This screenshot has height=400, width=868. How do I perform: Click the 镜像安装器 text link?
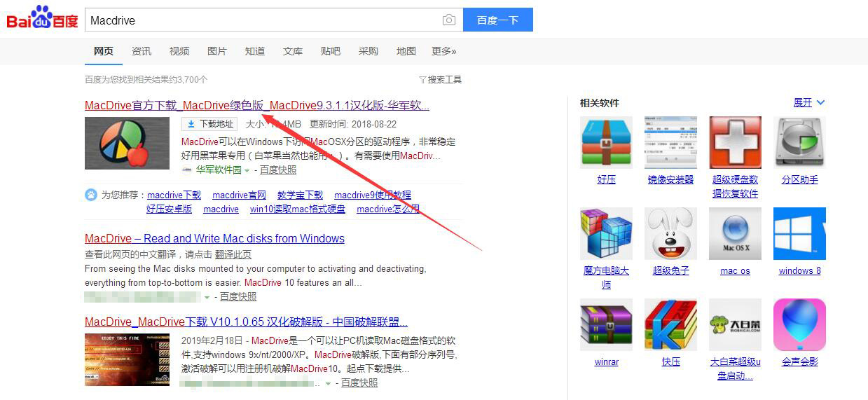click(671, 179)
